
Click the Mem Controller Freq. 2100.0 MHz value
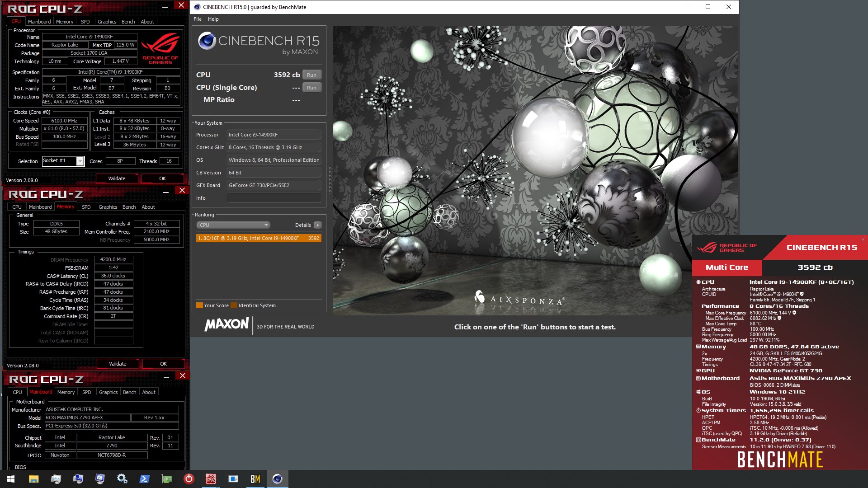(156, 231)
